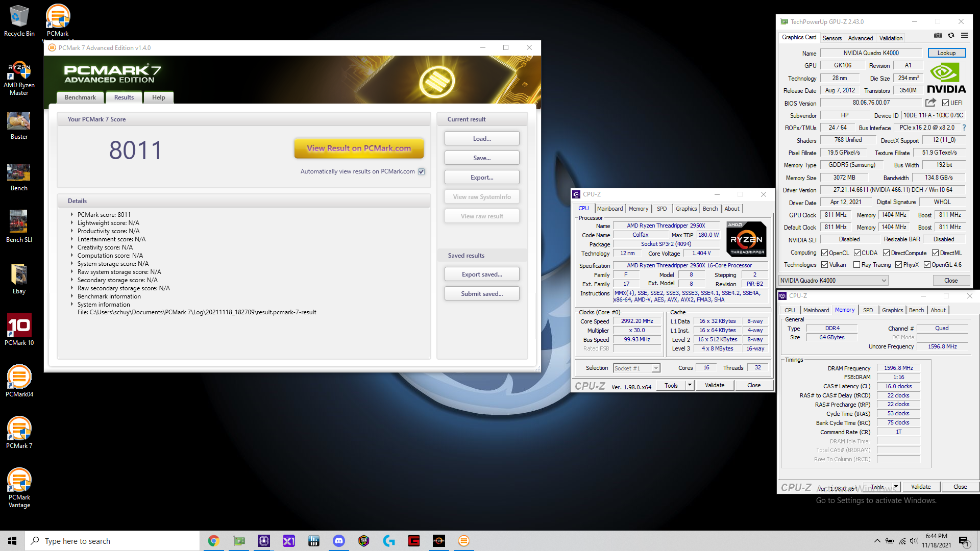Toggle the PhysX checkbox in GPU-Z
This screenshot has width=980, height=551.
click(898, 265)
